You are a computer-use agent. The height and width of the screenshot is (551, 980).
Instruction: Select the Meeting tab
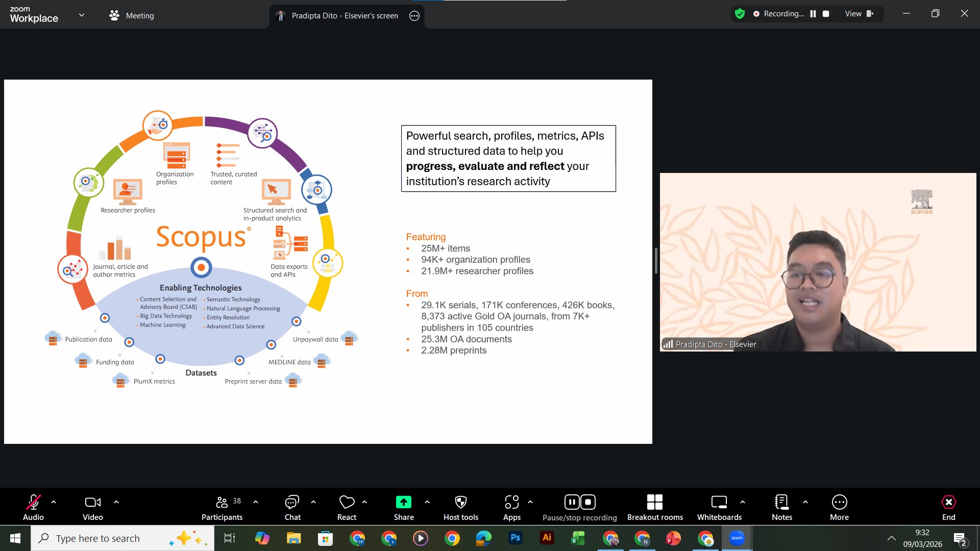(132, 15)
